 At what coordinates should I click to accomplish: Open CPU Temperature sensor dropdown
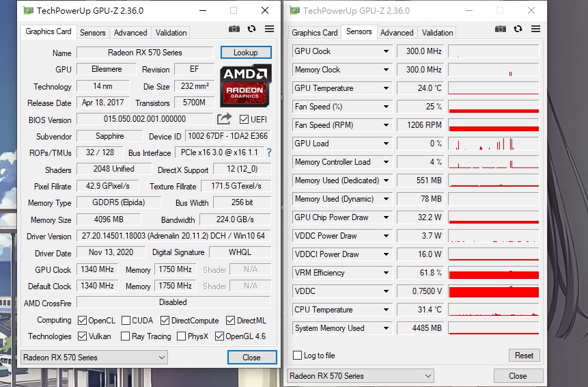click(386, 310)
